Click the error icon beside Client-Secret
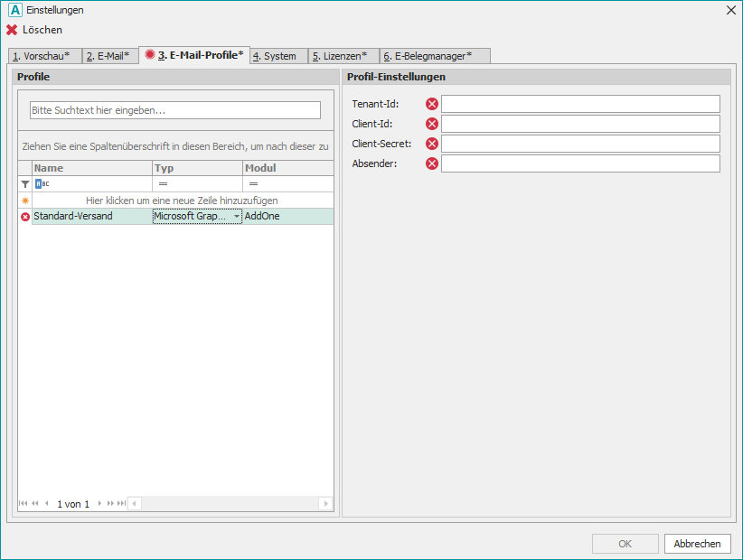 [432, 144]
